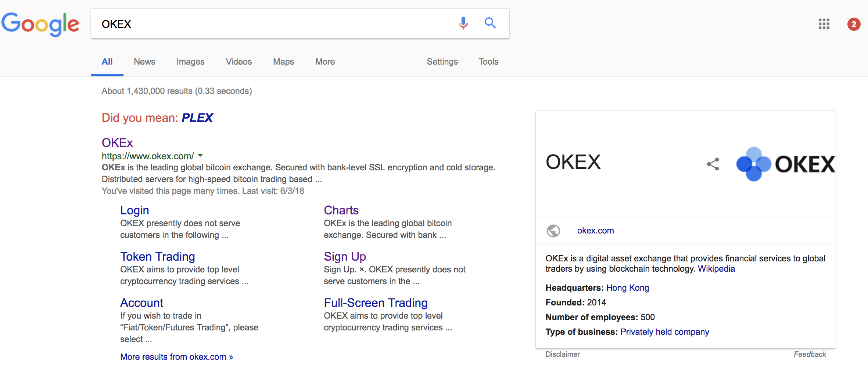Click the OKEX logo image in knowledge panel
Viewport: 868px width, 384px height.
coord(786,164)
